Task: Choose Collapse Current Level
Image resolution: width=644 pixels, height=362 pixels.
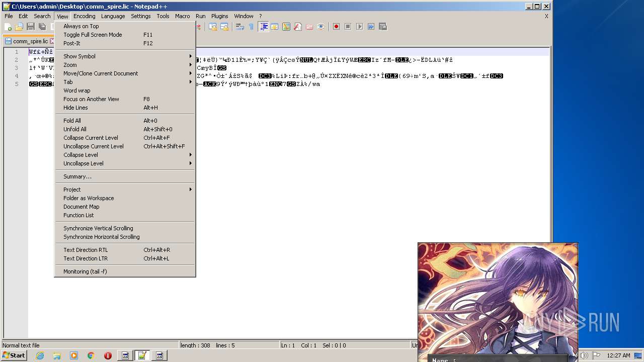Action: pos(125,138)
